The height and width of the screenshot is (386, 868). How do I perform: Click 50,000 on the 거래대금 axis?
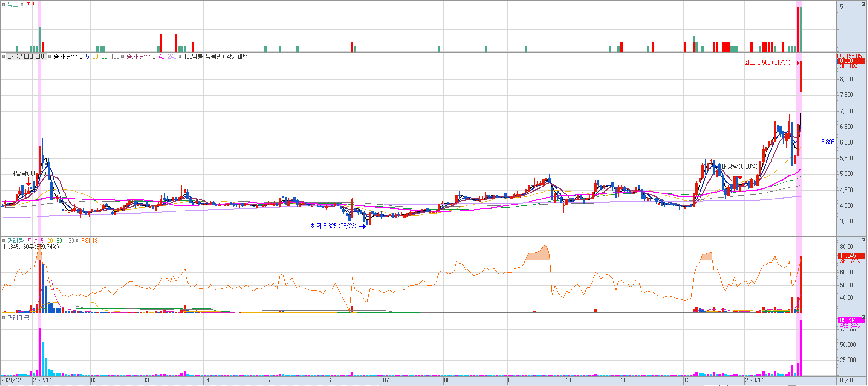coord(848,344)
